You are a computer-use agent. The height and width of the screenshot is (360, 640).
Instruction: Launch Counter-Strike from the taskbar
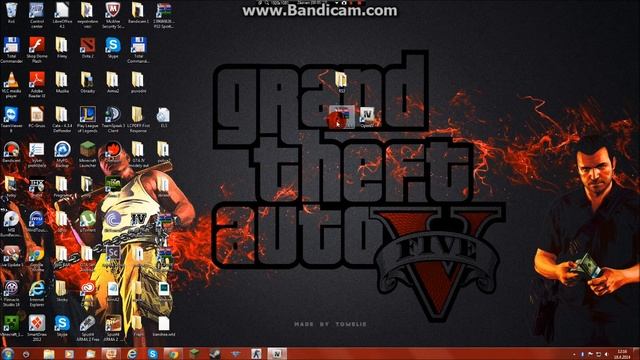click(256, 354)
